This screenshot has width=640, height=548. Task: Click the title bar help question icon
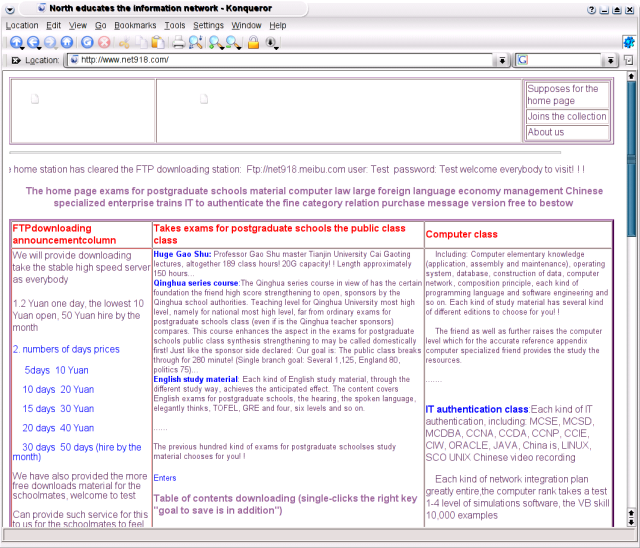[591, 10]
